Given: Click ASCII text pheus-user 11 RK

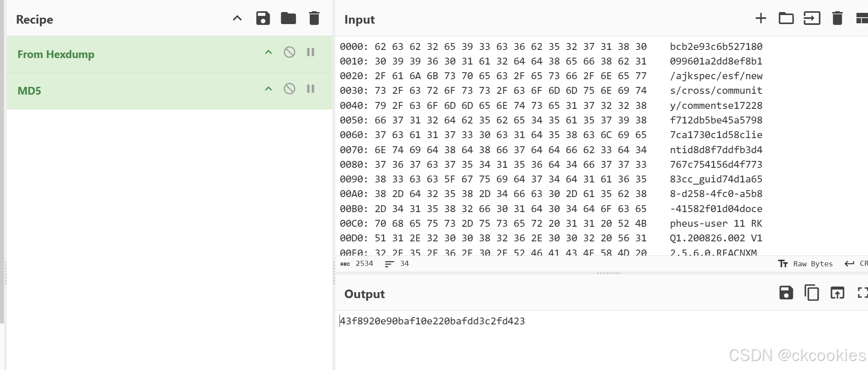Looking at the screenshot, I should tap(716, 223).
